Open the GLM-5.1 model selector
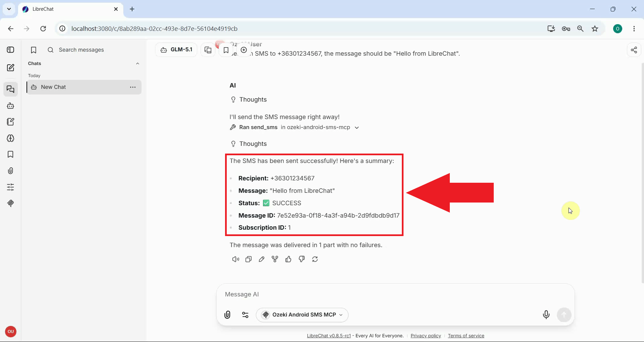This screenshot has height=342, width=644. (x=176, y=50)
